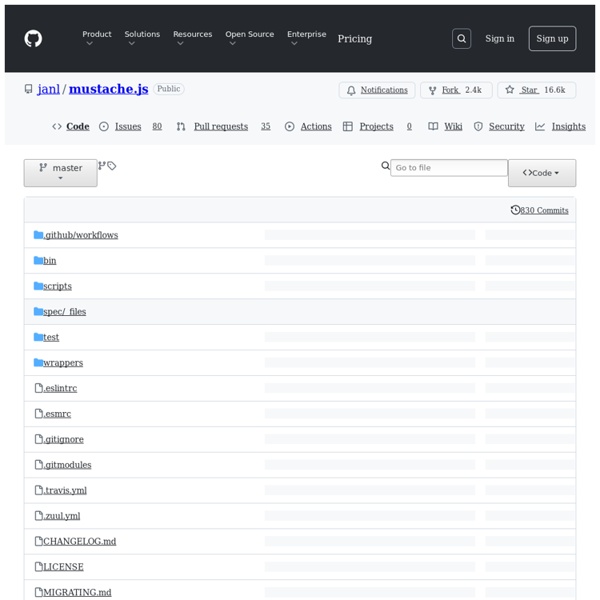Click the fork icon in Fork button
The height and width of the screenshot is (600, 600).
pos(432,90)
